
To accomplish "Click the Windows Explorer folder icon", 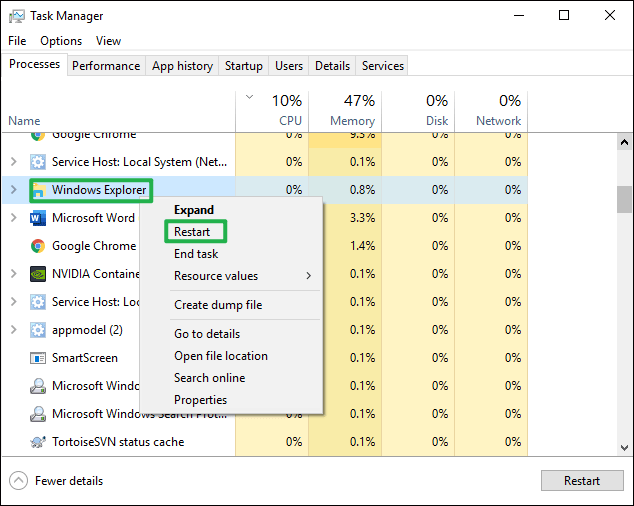I will pos(38,190).
